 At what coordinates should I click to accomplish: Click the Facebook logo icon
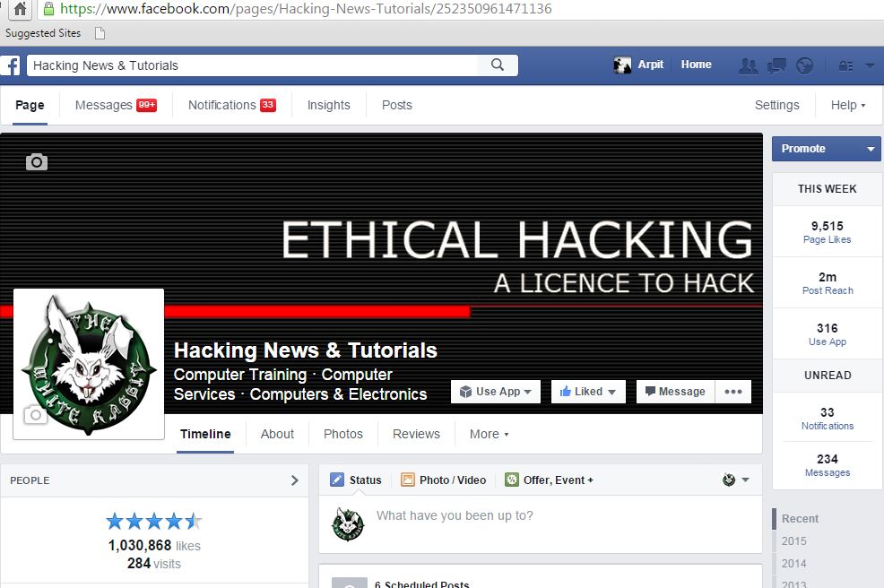tap(11, 65)
